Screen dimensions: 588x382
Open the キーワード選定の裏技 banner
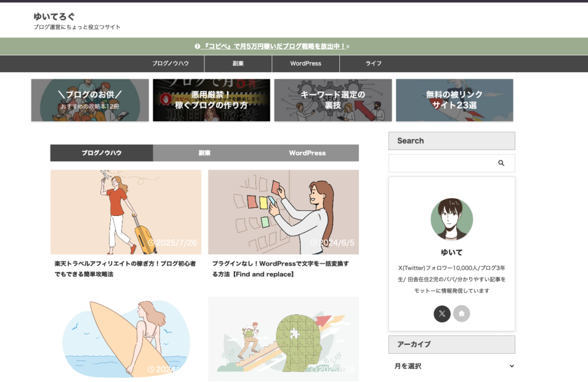click(x=333, y=100)
